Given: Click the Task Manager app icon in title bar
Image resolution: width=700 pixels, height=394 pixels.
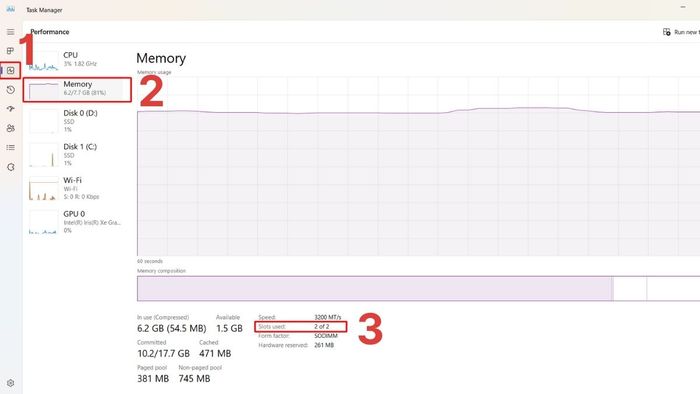Looking at the screenshot, I should [10, 9].
